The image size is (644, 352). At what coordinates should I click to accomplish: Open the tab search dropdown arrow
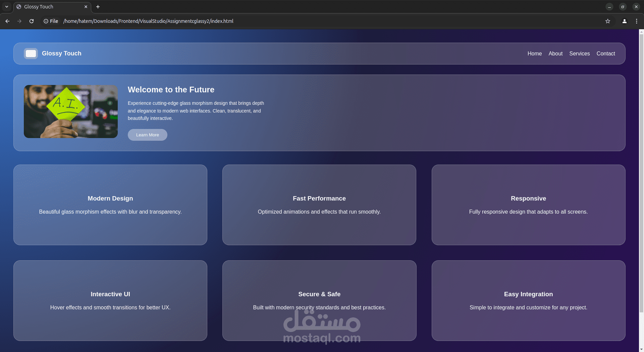click(x=7, y=7)
